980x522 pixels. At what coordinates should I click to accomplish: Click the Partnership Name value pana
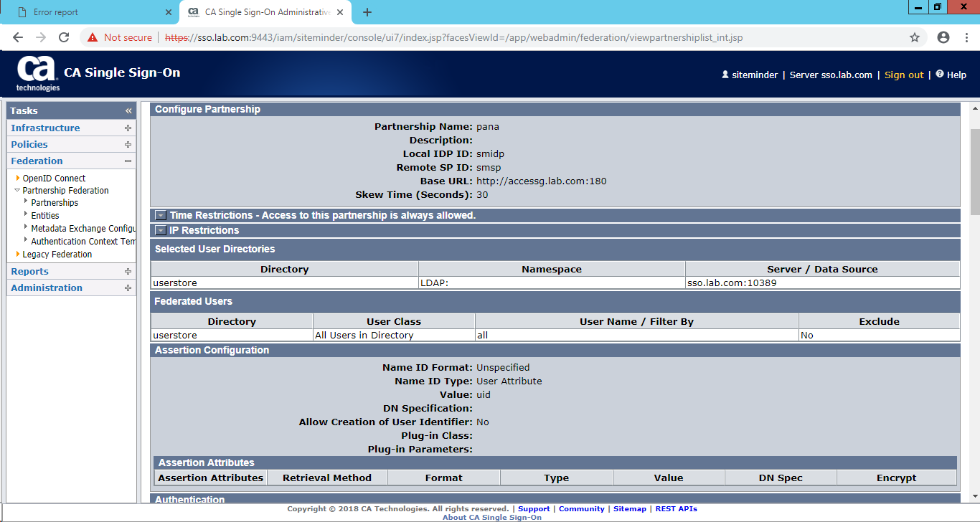[x=488, y=126]
